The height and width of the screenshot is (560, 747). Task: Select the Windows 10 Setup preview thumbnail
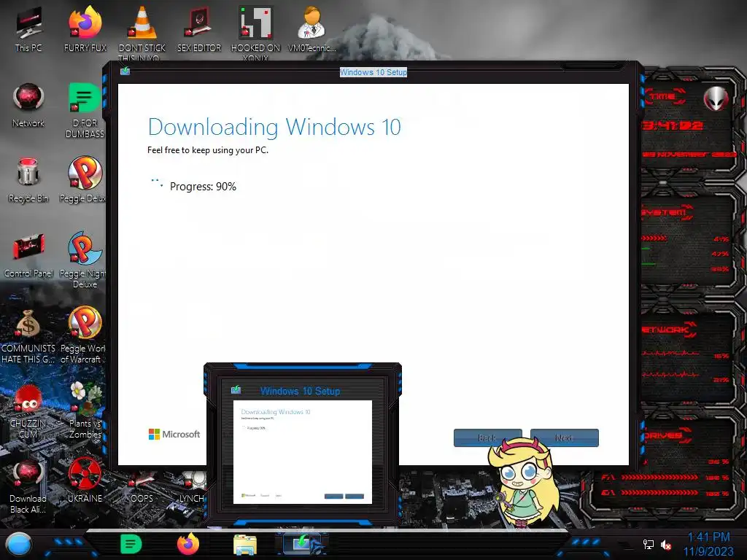[303, 446]
